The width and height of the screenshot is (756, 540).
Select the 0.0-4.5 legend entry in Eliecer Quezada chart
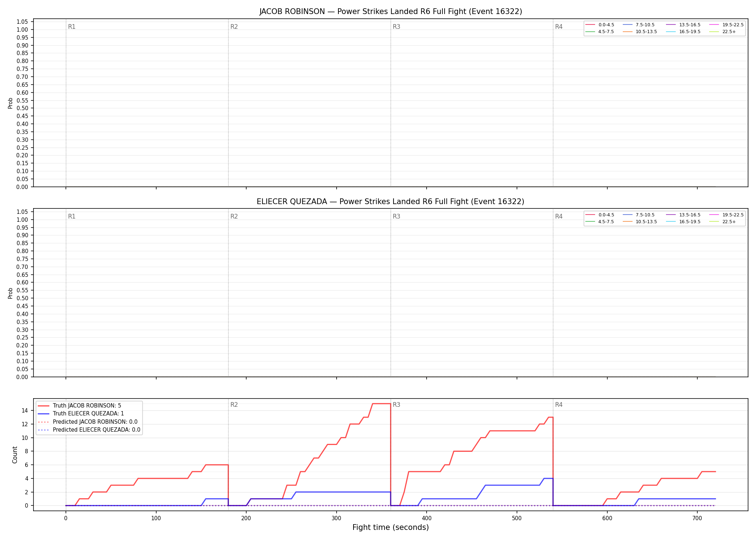(x=600, y=215)
